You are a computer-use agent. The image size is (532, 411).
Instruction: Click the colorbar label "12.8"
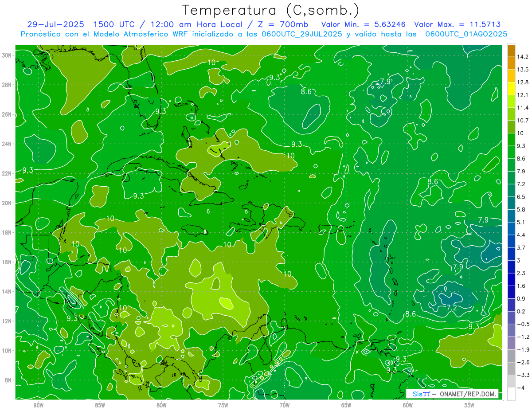point(522,82)
